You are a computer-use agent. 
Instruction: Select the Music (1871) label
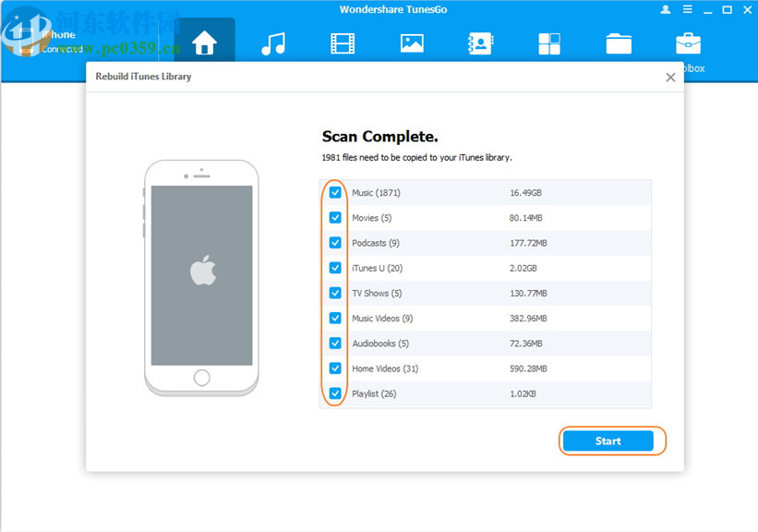376,193
